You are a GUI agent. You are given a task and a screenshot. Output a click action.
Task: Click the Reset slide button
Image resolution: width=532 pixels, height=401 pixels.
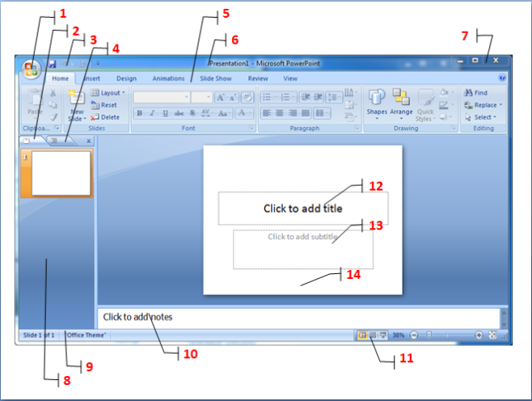[104, 105]
